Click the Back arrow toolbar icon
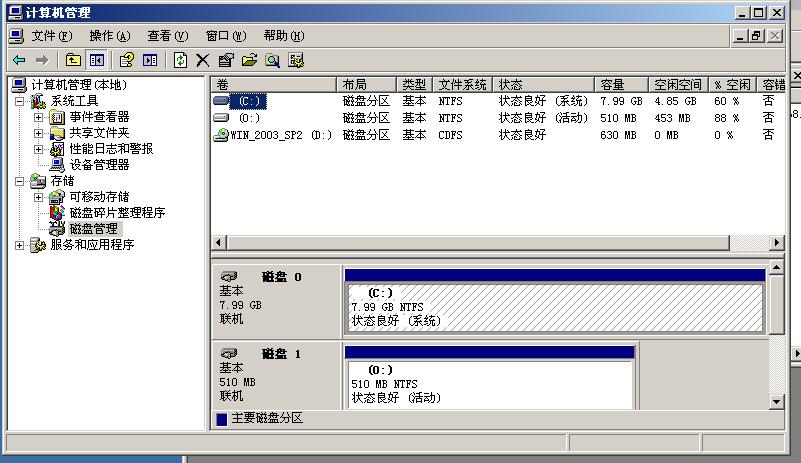Screen dimensions: 801x463 coord(19,60)
